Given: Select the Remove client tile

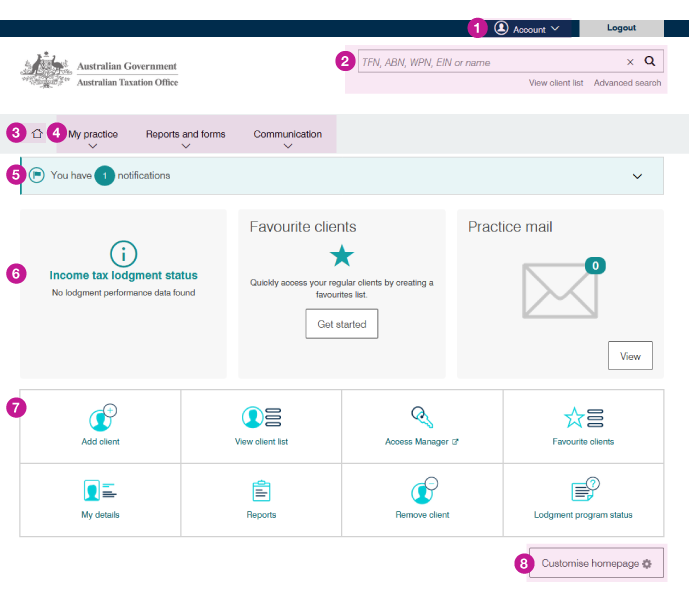Looking at the screenshot, I should tap(421, 499).
